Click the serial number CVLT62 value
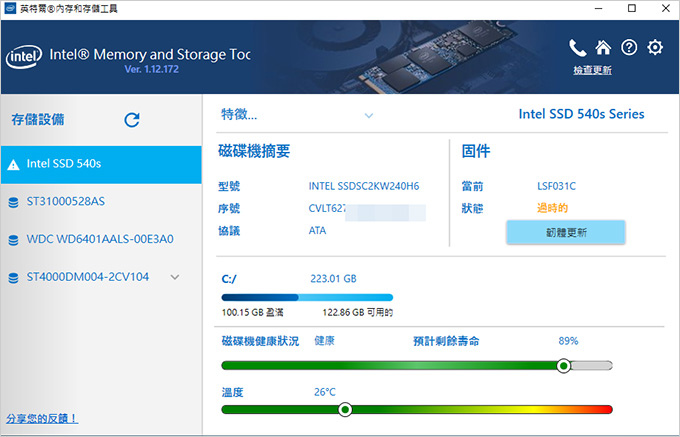 click(x=327, y=209)
